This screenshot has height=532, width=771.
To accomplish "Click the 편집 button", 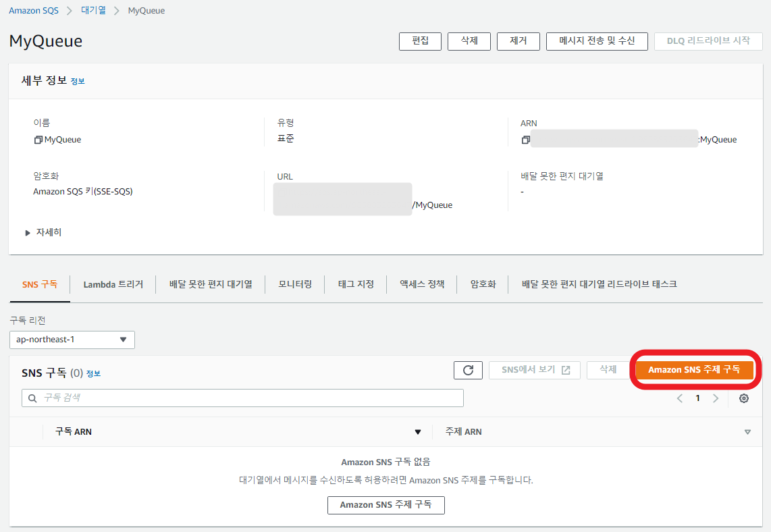I will (421, 41).
